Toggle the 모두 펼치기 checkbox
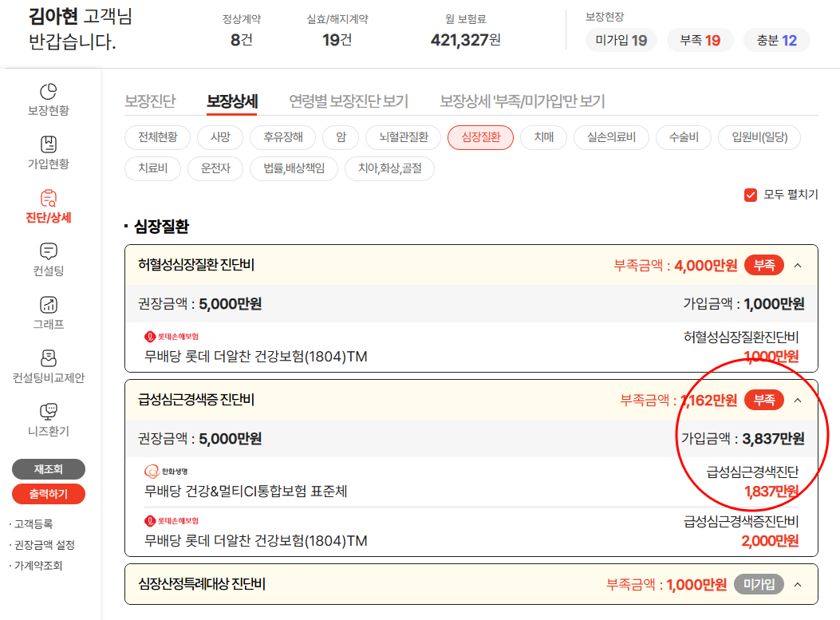Image resolution: width=840 pixels, height=620 pixels. click(x=750, y=195)
